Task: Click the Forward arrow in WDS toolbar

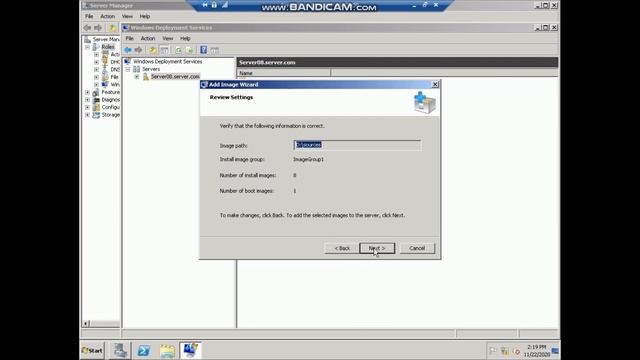Action: [x=138, y=50]
